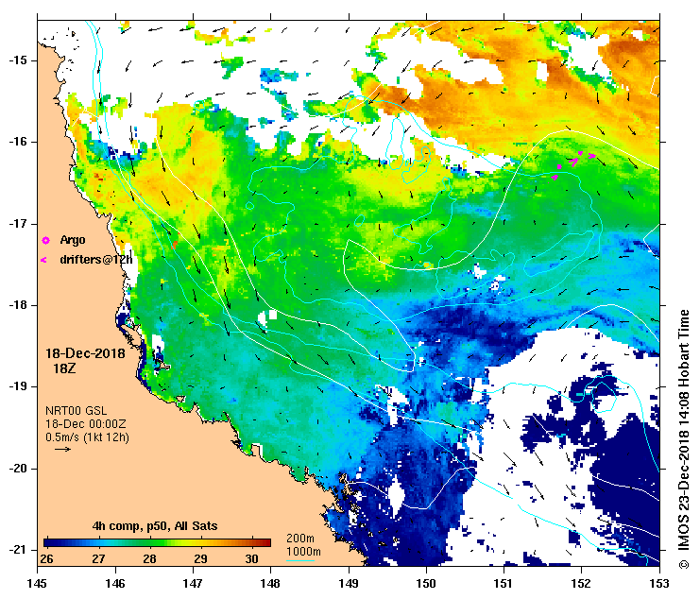Click the '18Z' time label
The width and height of the screenshot is (700, 599).
tap(64, 368)
